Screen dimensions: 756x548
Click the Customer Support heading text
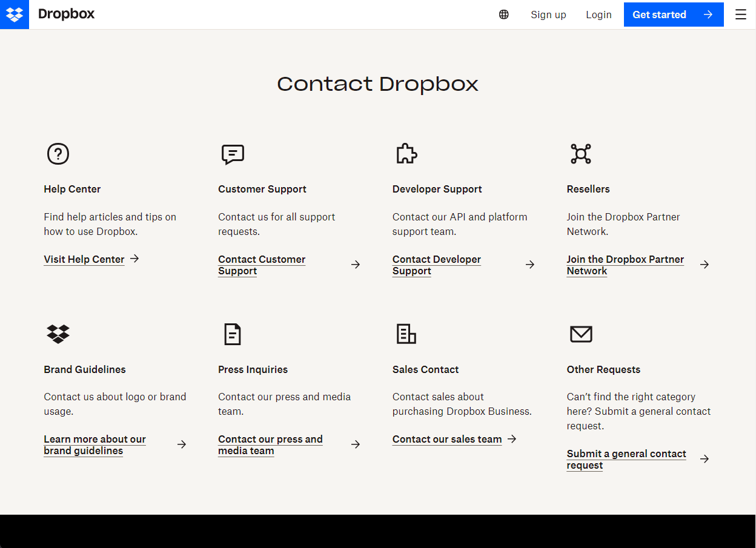262,189
